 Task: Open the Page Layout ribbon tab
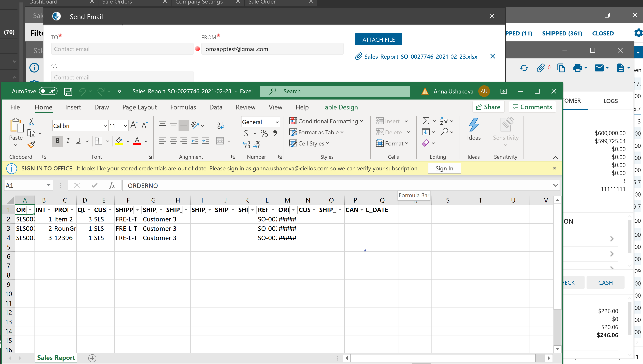(x=139, y=107)
